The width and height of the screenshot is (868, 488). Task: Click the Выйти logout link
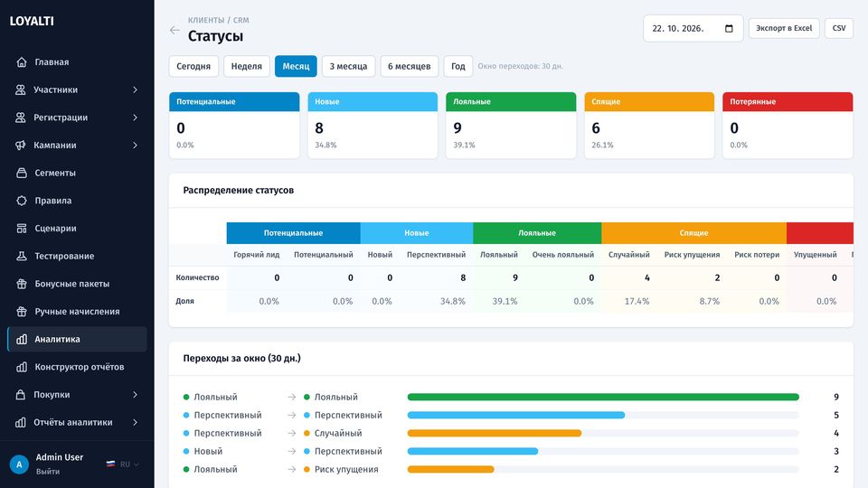(48, 472)
